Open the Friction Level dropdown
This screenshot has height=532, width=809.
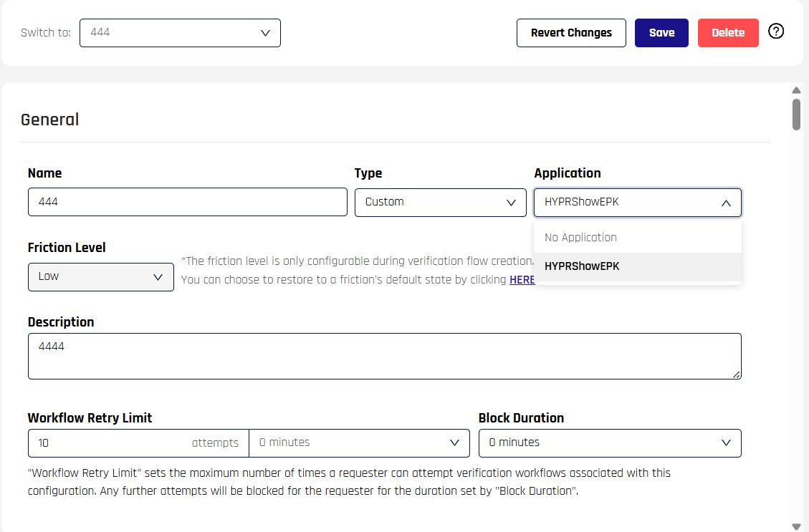click(x=101, y=277)
